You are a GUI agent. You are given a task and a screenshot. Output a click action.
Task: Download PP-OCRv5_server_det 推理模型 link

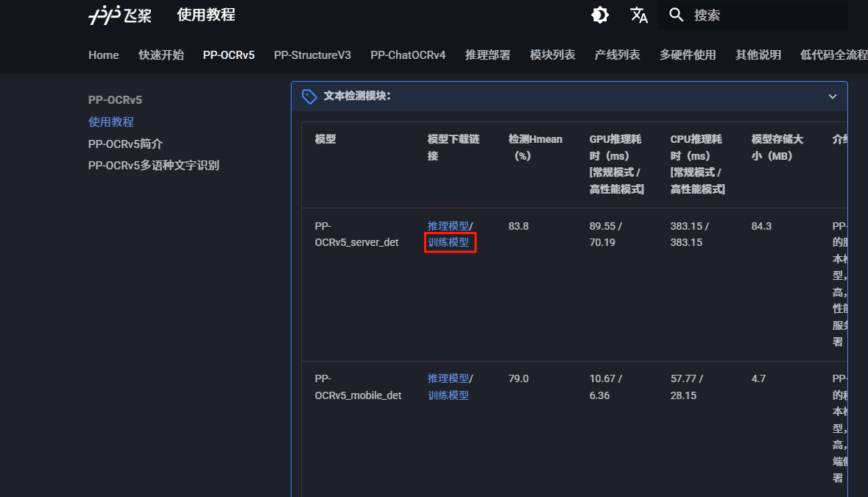pyautogui.click(x=448, y=226)
